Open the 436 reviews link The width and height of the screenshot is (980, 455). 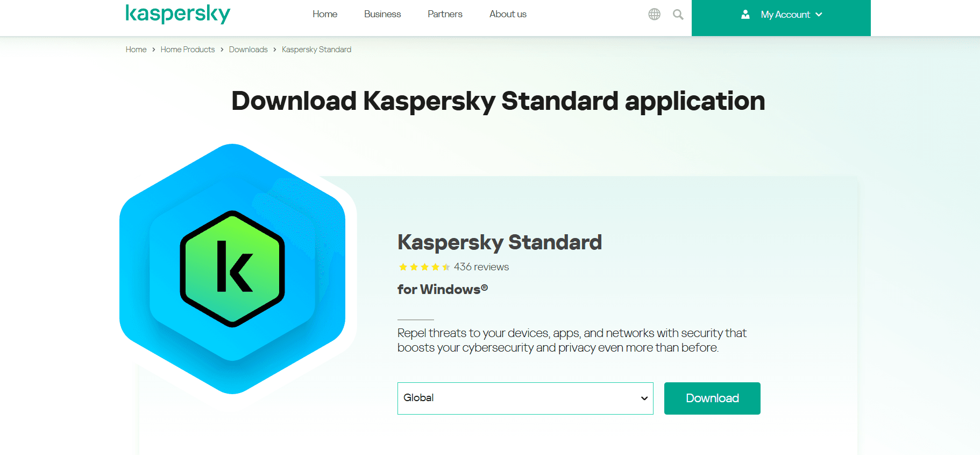click(481, 267)
